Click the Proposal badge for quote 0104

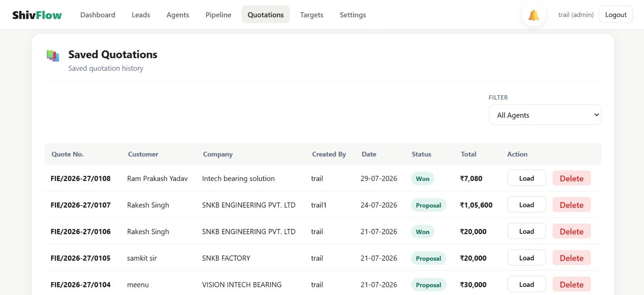click(x=428, y=285)
